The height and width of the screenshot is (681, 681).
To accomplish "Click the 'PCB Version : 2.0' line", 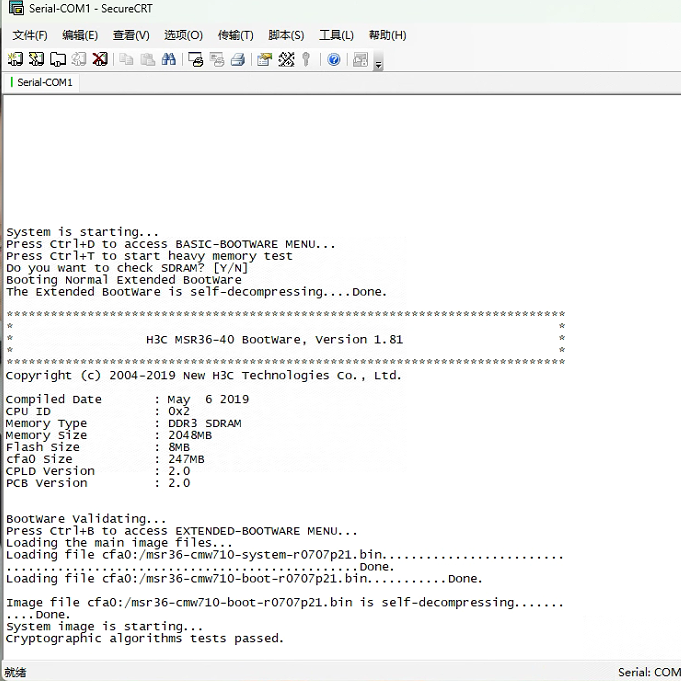I will (x=98, y=483).
